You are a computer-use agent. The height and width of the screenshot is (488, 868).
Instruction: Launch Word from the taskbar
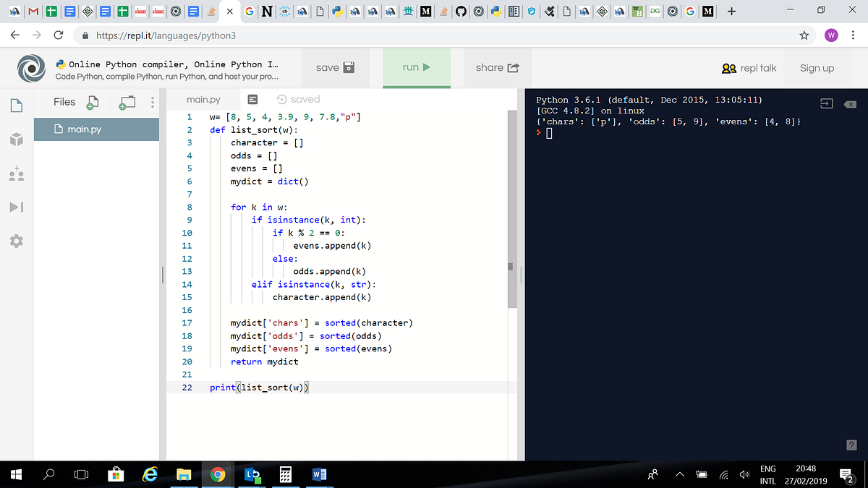point(319,474)
